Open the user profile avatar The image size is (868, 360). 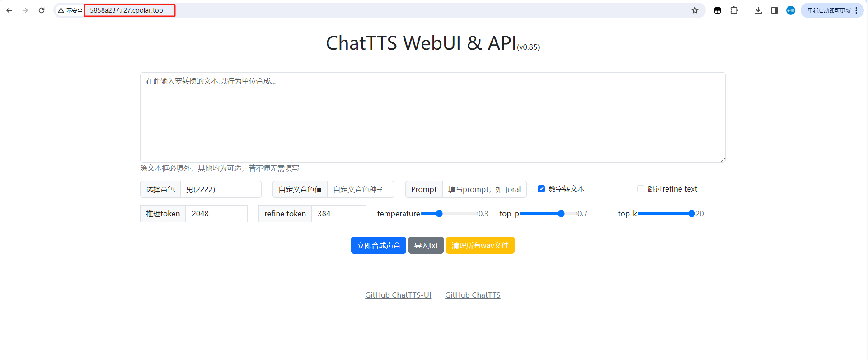tap(790, 10)
